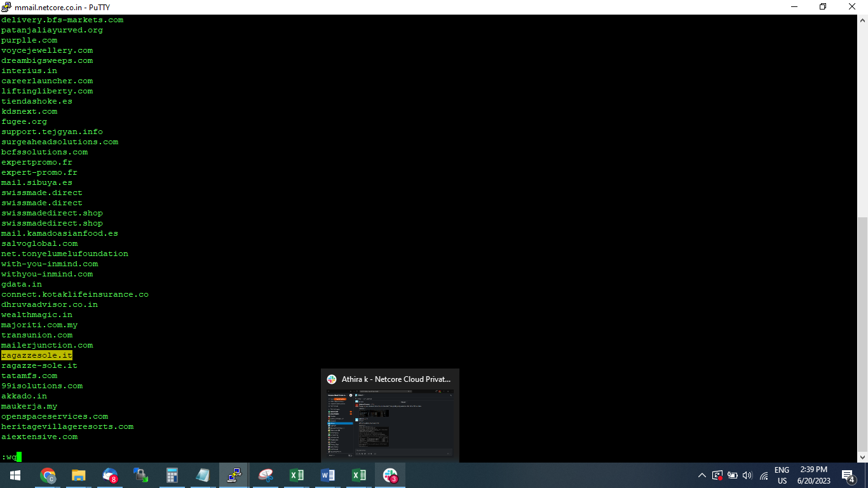
Task: Click the gdata.in line
Action: (22, 284)
